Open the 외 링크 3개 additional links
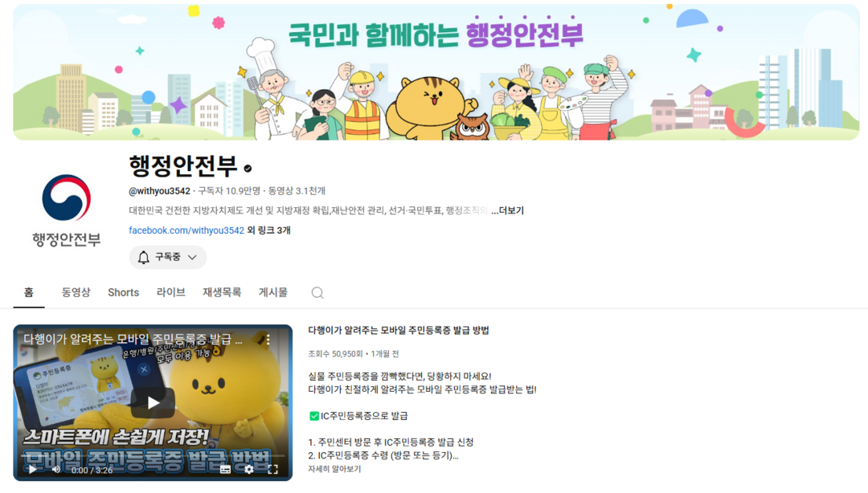 click(x=268, y=230)
